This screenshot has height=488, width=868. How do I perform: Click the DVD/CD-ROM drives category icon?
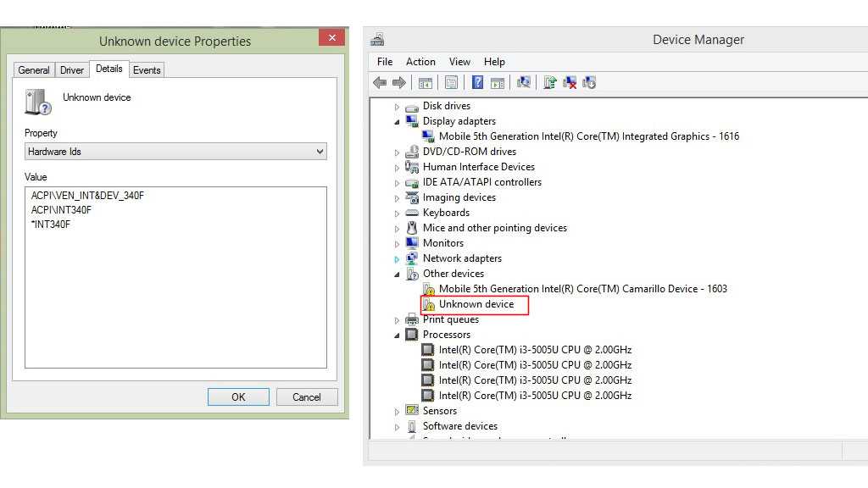tap(411, 152)
